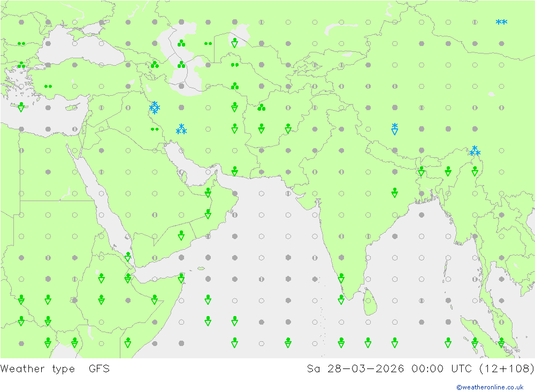This screenshot has width=535, height=392.
Task: Select the blue triple-asterisk snow symbol over western Iran
Action: (181, 129)
